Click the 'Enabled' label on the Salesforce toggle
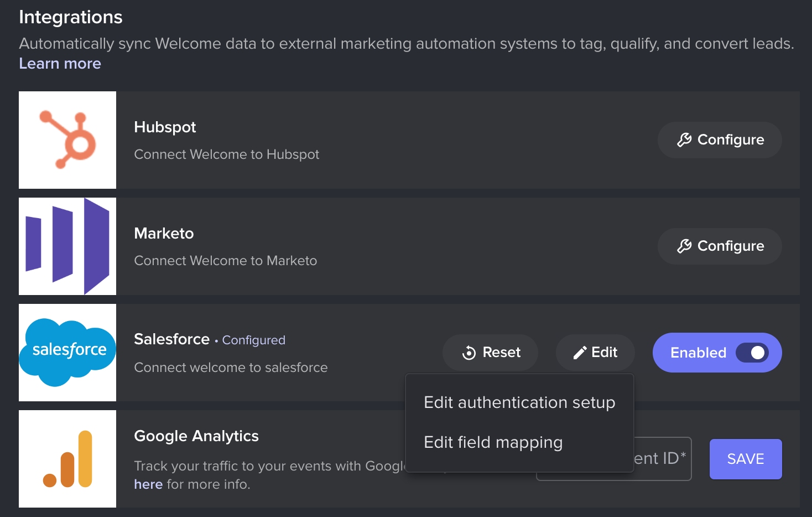This screenshot has width=812, height=517. coord(698,353)
